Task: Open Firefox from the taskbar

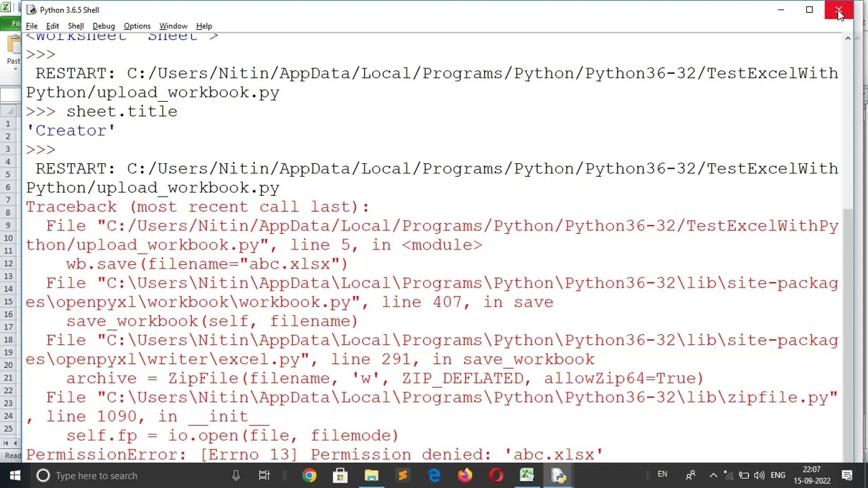Action: tap(465, 475)
